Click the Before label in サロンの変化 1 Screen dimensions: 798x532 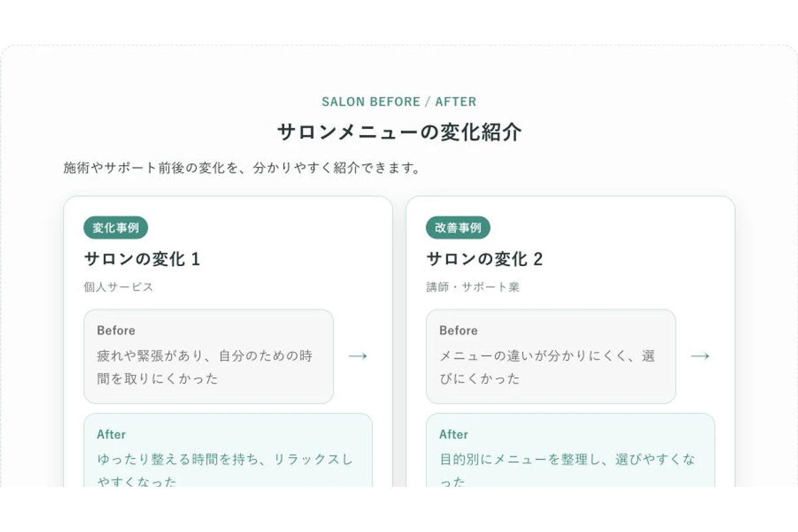(116, 331)
